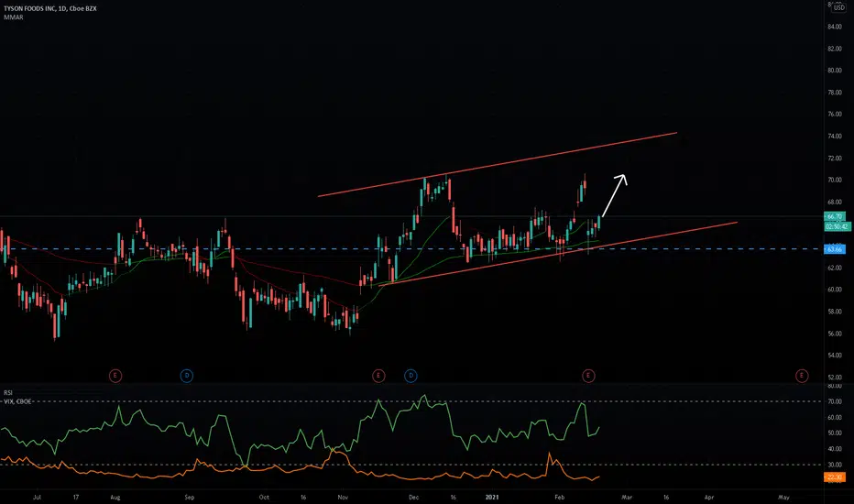854x504 pixels.
Task: Click the Oct date axis label
Action: click(264, 497)
